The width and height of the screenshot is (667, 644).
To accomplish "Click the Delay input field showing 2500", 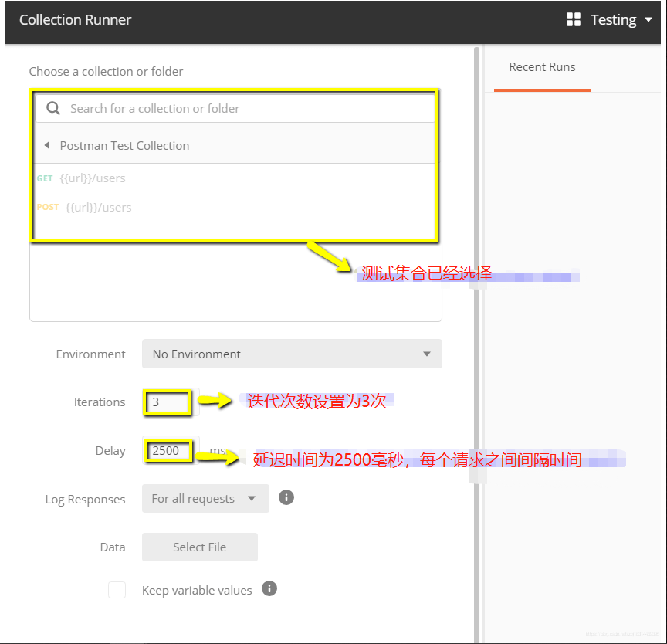I will (169, 450).
